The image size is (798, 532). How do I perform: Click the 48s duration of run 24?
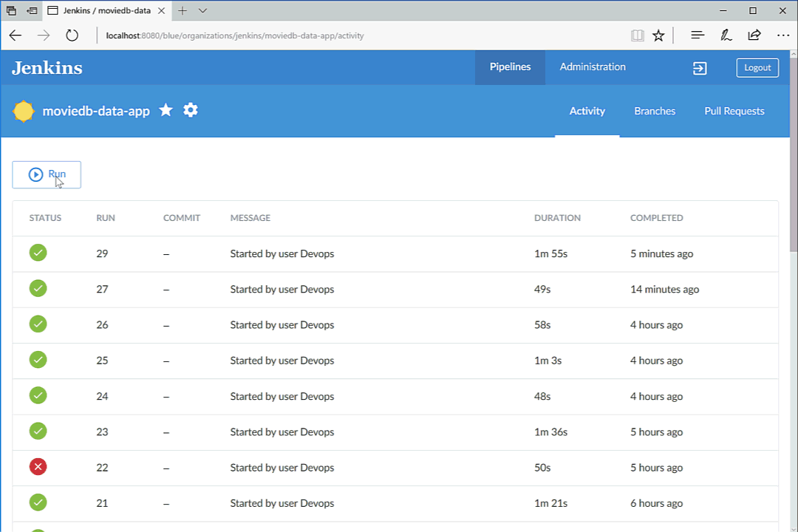[542, 396]
